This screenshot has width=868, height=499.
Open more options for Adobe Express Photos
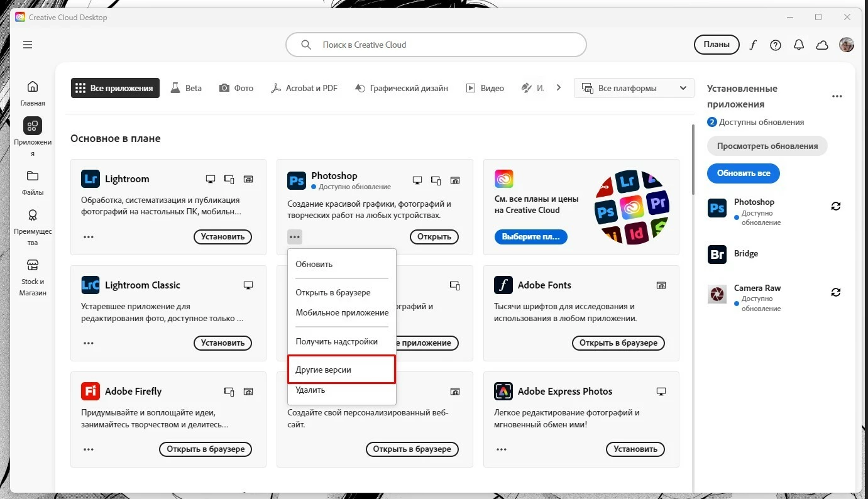click(x=502, y=449)
